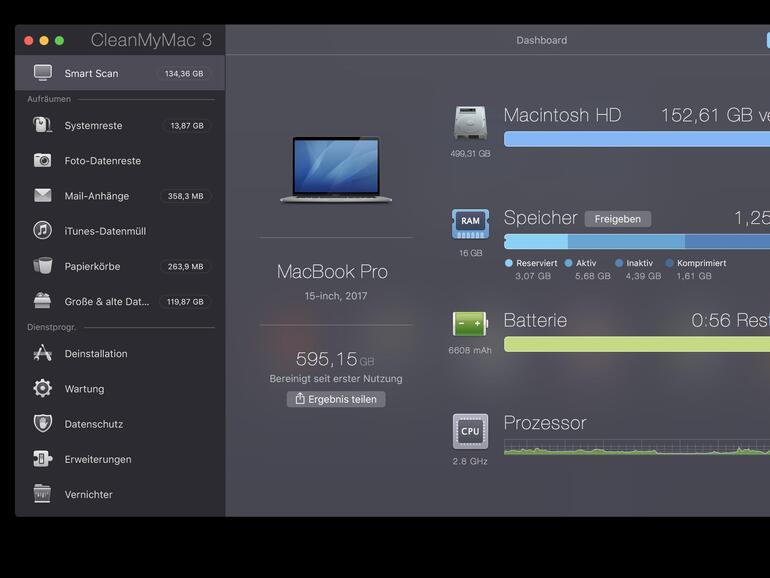Viewport: 770px width, 578px height.
Task: Open Smart Scan in the sidebar
Action: point(120,73)
